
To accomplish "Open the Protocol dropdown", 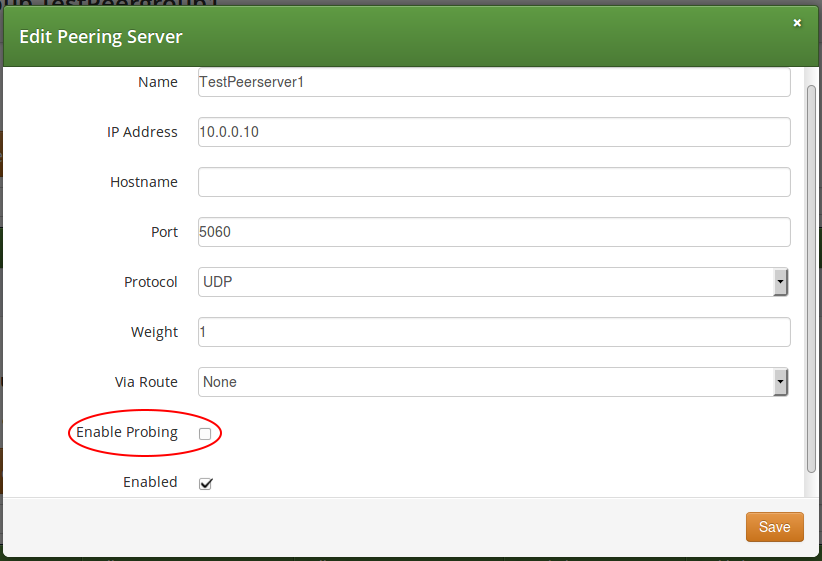I will pyautogui.click(x=493, y=282).
